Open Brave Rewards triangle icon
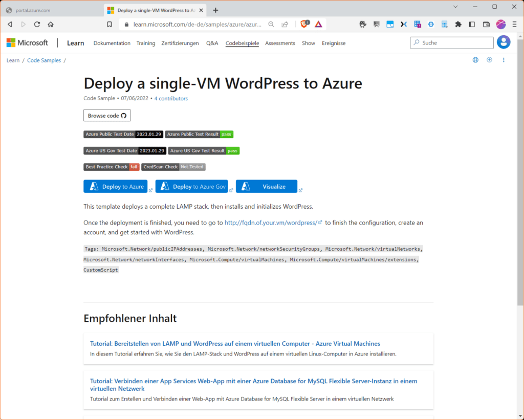The height and width of the screenshot is (420, 524). [318, 24]
